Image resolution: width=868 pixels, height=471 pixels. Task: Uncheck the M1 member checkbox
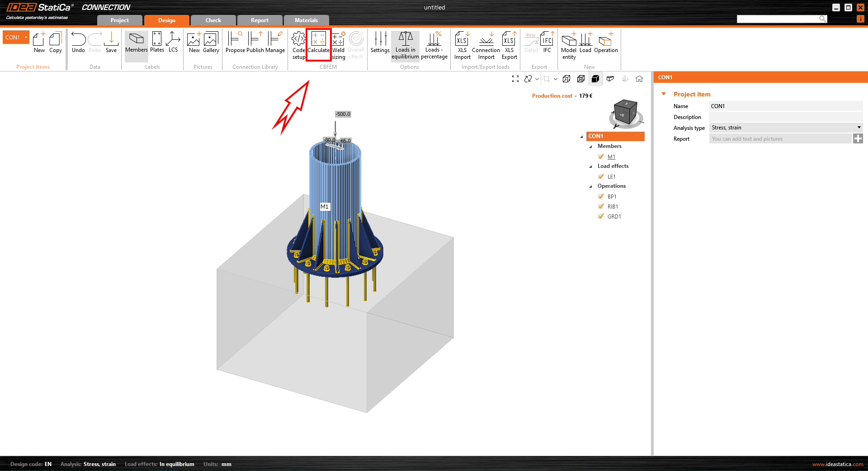(601, 157)
